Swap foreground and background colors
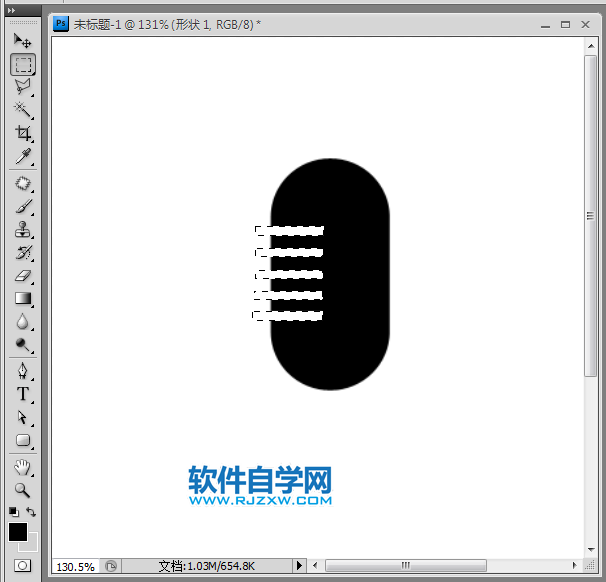 (x=31, y=512)
